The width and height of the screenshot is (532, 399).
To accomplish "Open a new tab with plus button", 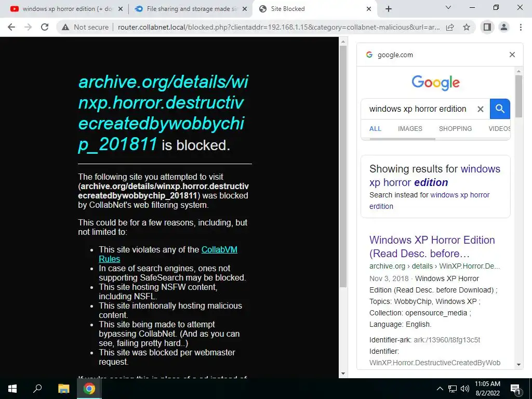I will pyautogui.click(x=389, y=9).
